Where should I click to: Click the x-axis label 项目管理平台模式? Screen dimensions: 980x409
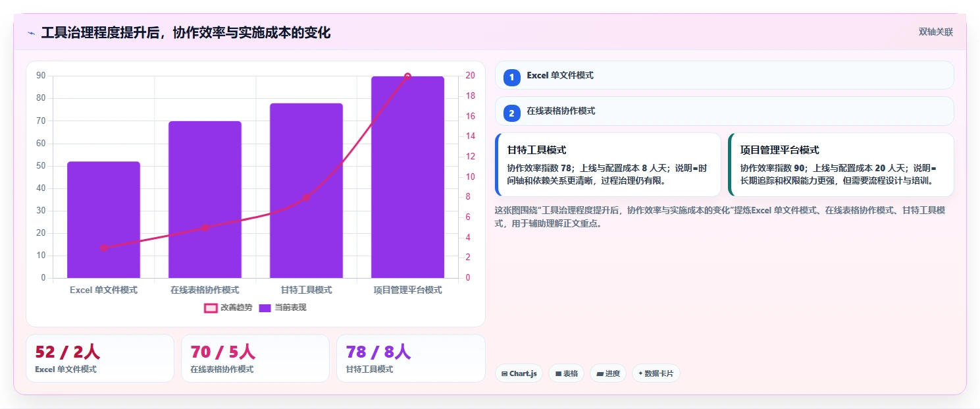tap(407, 290)
